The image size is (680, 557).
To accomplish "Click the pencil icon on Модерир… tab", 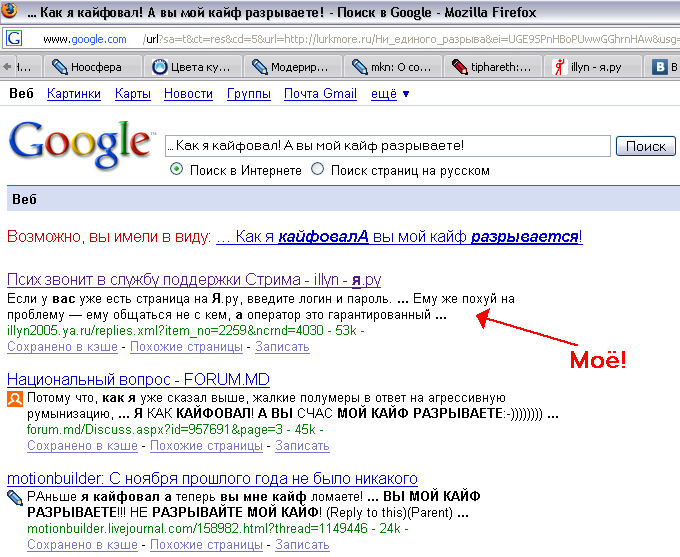I will pyautogui.click(x=259, y=67).
